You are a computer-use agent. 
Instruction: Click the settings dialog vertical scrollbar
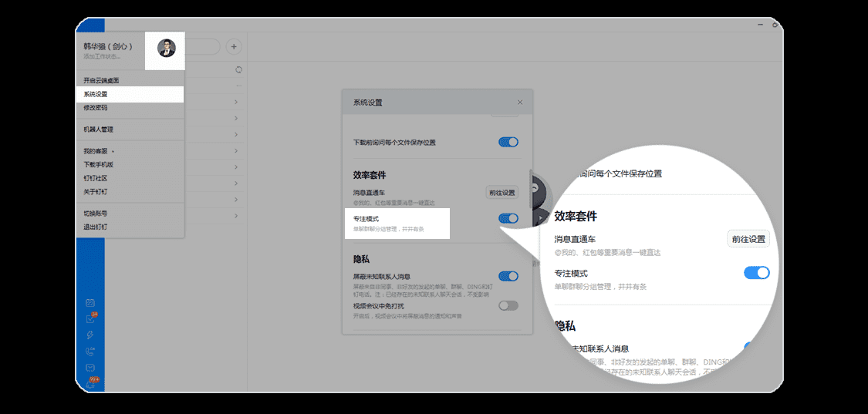point(529,189)
